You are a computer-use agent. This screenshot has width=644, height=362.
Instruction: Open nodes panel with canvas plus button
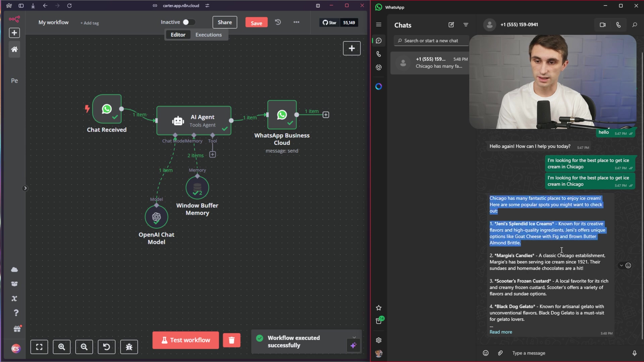point(352,48)
